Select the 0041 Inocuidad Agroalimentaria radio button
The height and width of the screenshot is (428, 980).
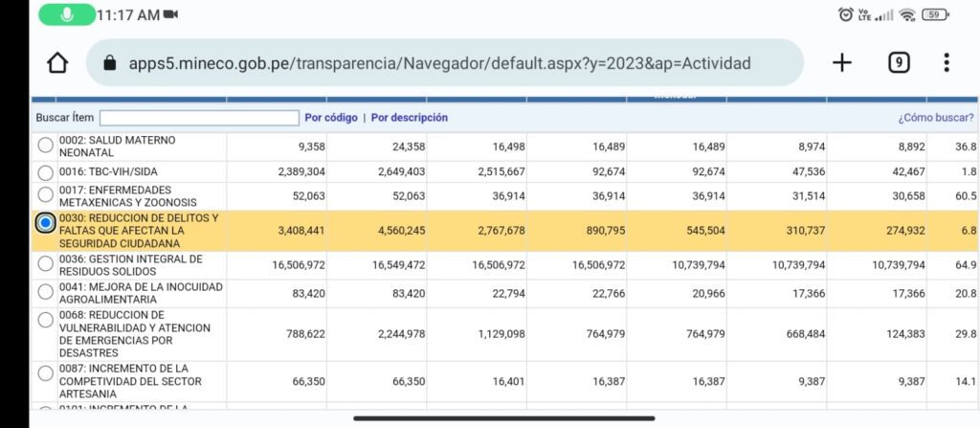coord(45,292)
